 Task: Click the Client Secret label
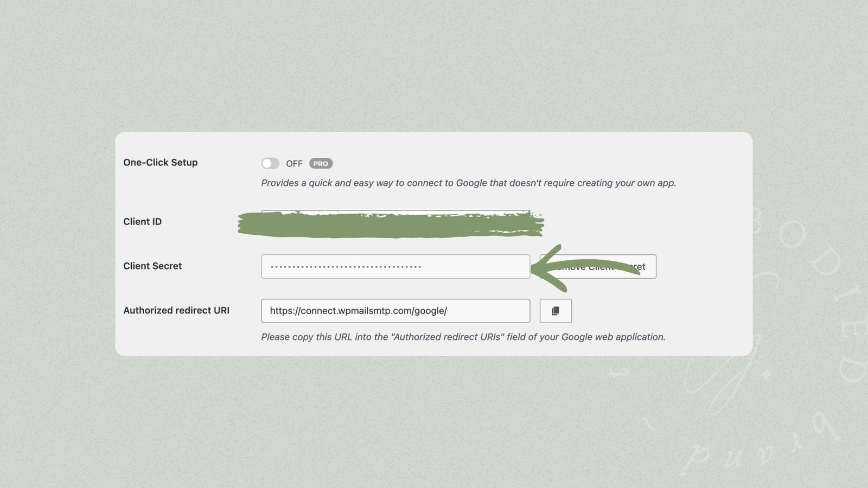click(x=152, y=266)
